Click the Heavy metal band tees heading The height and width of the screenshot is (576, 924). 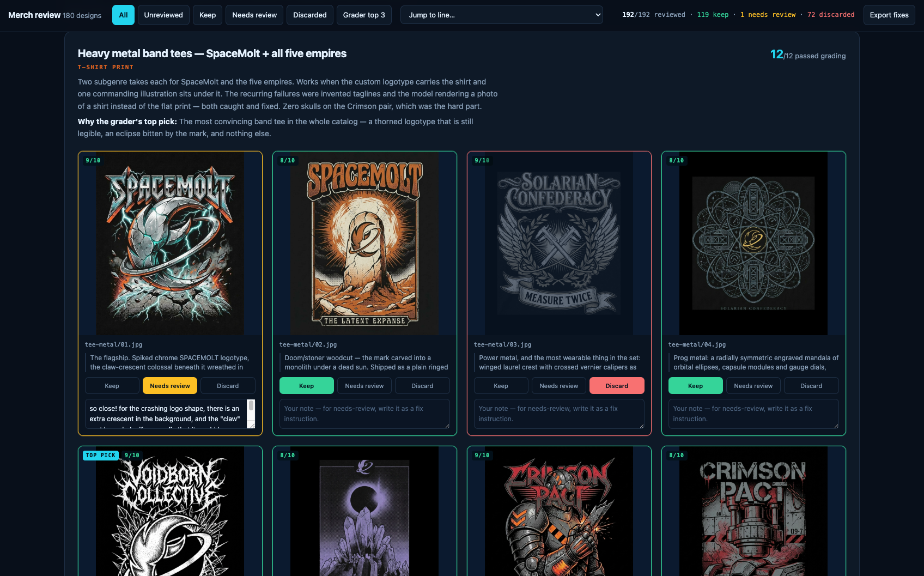pyautogui.click(x=212, y=53)
